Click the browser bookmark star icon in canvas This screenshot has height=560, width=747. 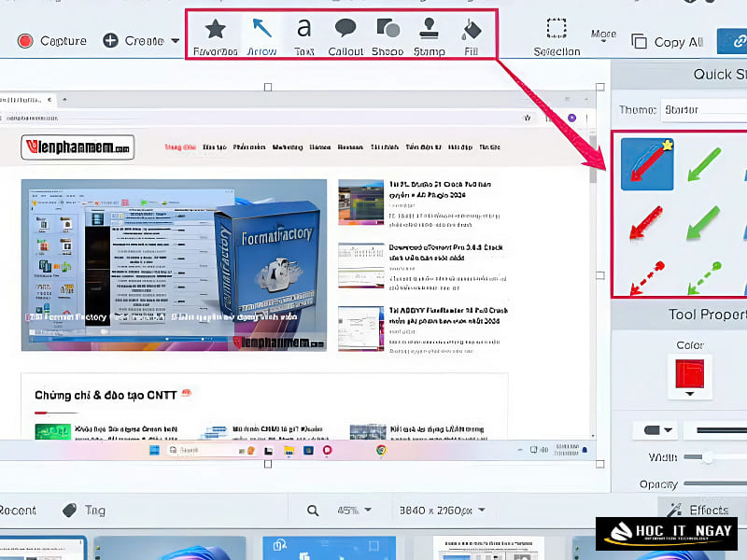tap(527, 118)
